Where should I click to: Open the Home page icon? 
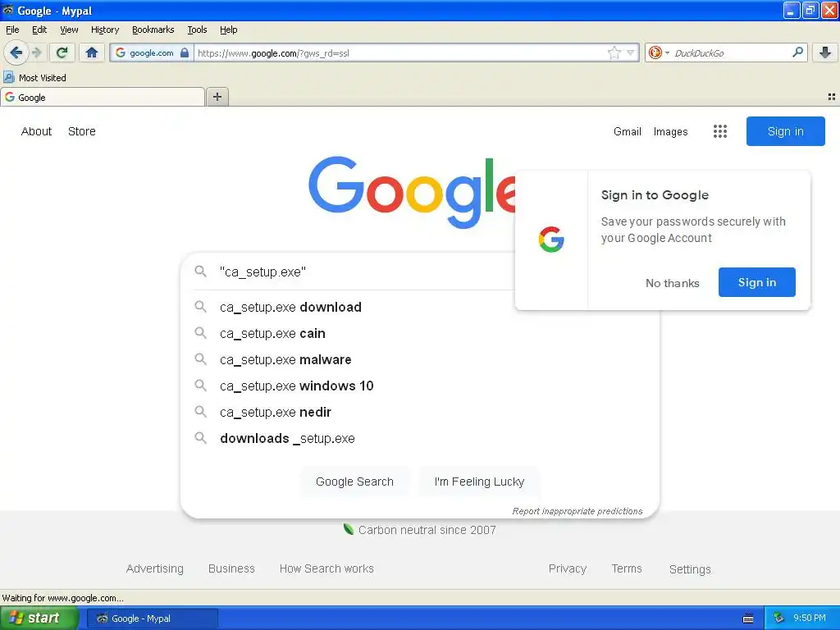click(92, 52)
